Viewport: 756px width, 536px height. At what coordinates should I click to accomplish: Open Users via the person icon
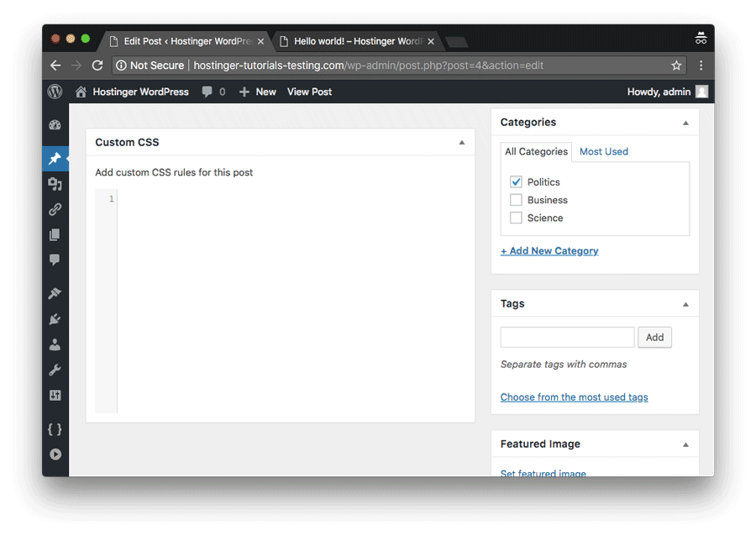[x=55, y=344]
